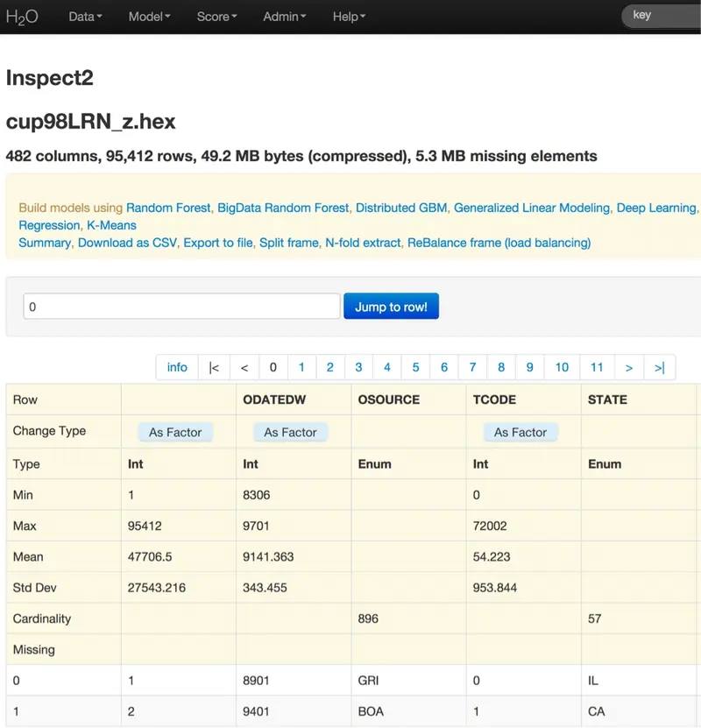
Task: Choose Distributed GBM link
Action: pos(401,208)
